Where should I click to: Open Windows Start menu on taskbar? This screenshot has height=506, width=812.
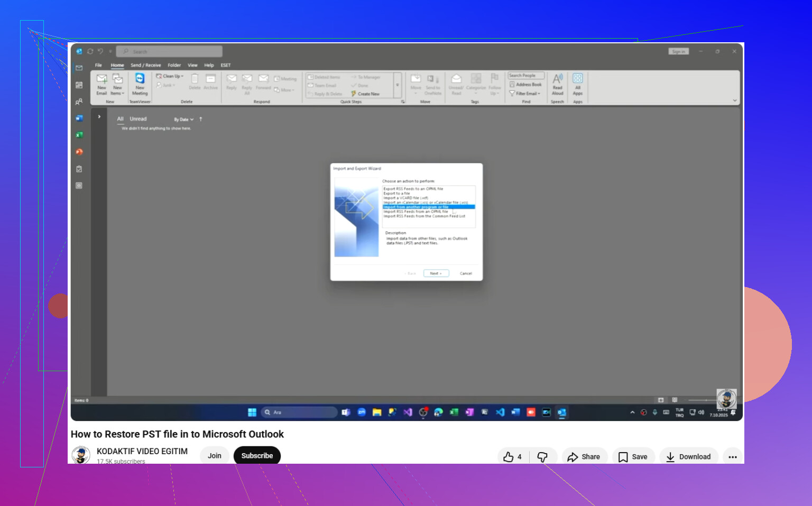pyautogui.click(x=252, y=412)
